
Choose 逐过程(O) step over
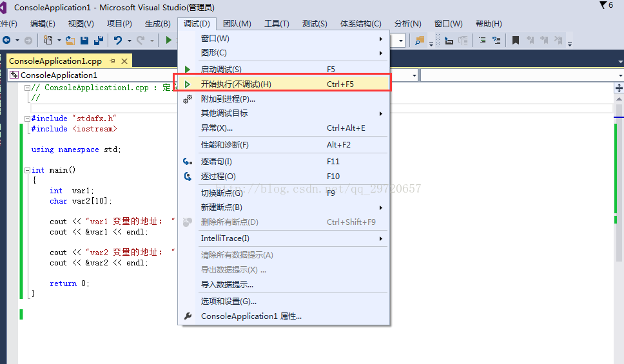point(284,177)
